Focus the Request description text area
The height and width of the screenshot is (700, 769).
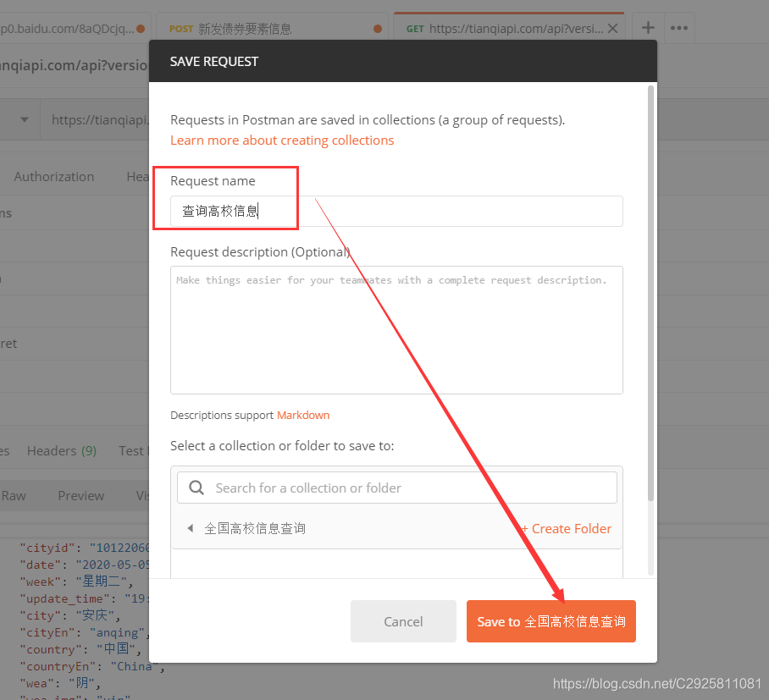coord(396,330)
